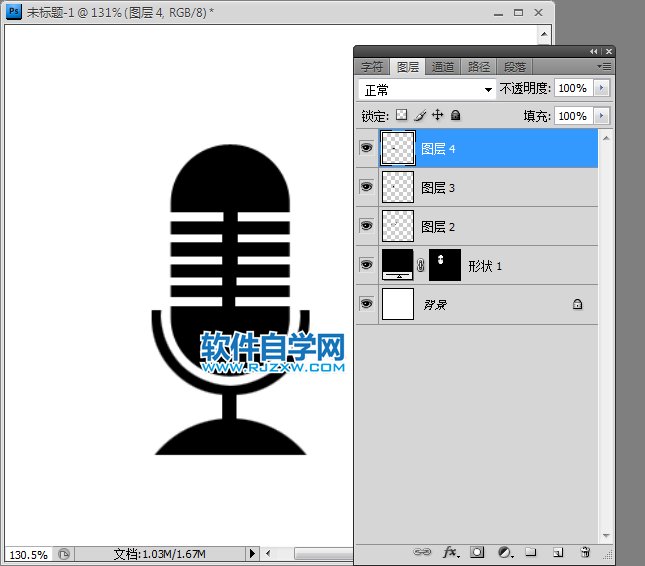Viewport: 645px width, 566px height.
Task: Open the blend mode 正常 dropdown
Action: (x=427, y=89)
